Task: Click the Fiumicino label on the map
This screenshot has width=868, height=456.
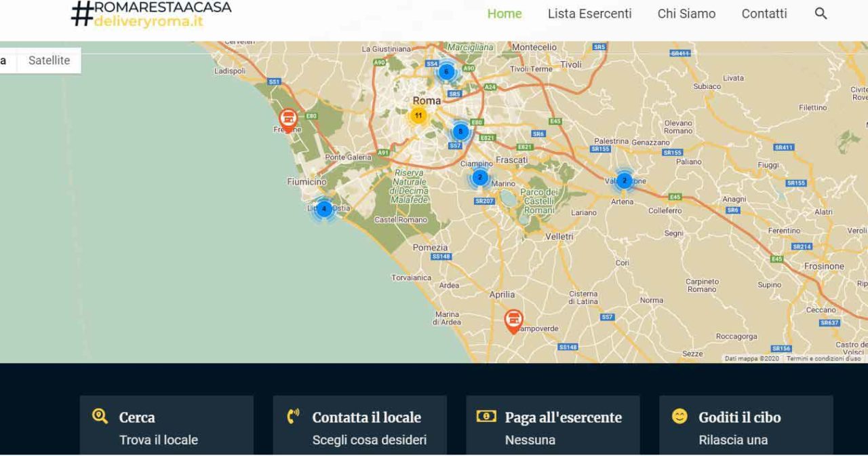Action: point(307,182)
